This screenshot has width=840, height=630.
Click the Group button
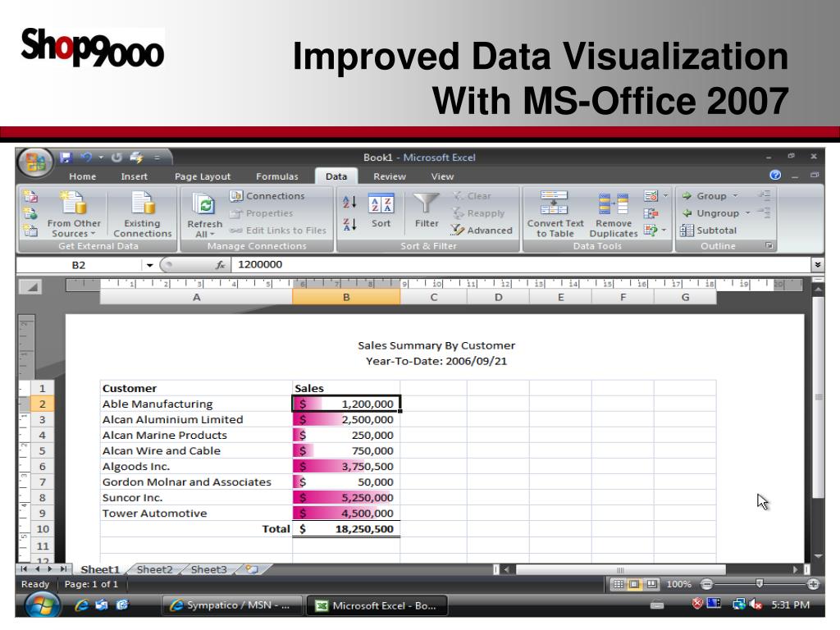(x=711, y=196)
